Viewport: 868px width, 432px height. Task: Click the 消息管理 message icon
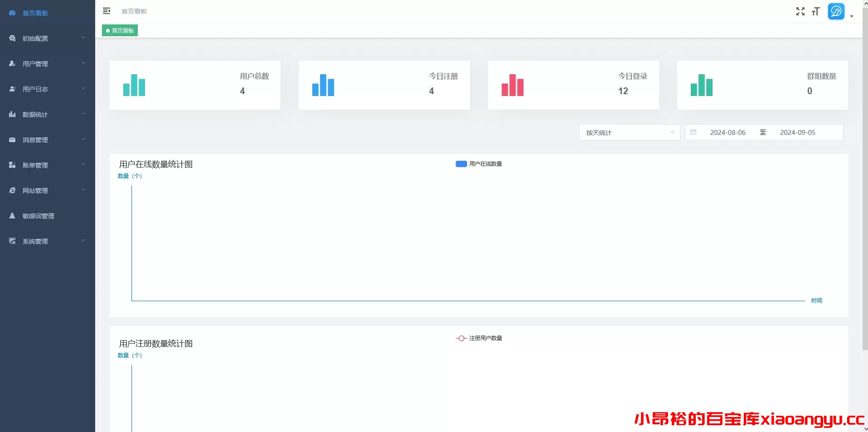(x=12, y=139)
